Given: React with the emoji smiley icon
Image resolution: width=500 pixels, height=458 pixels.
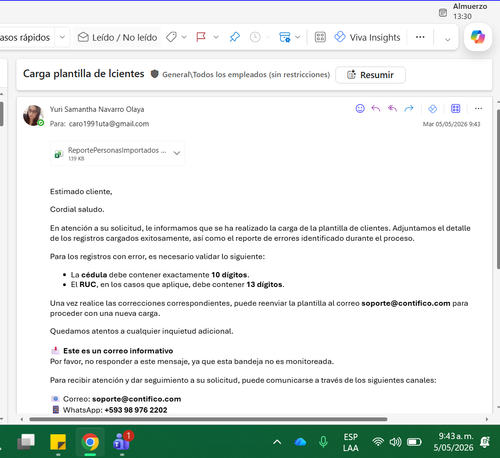Looking at the screenshot, I should [360, 108].
